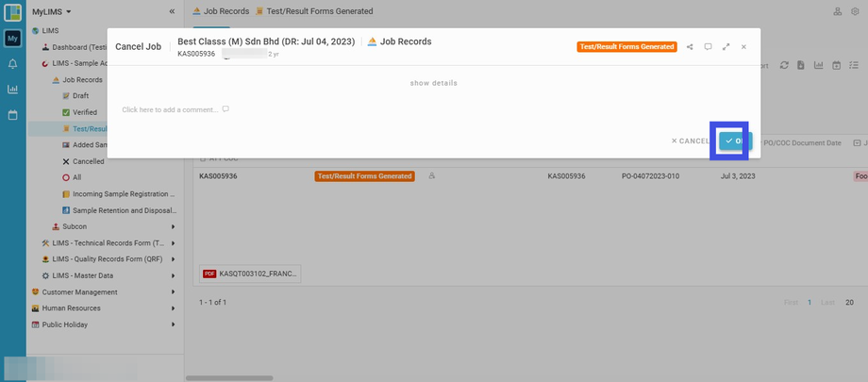This screenshot has height=382, width=868.
Task: Open KASQT003102_FRANC PDF attachment
Action: [250, 274]
